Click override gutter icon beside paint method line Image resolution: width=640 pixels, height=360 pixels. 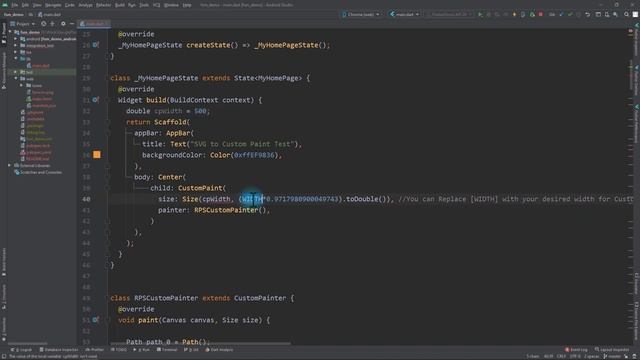tap(95, 320)
